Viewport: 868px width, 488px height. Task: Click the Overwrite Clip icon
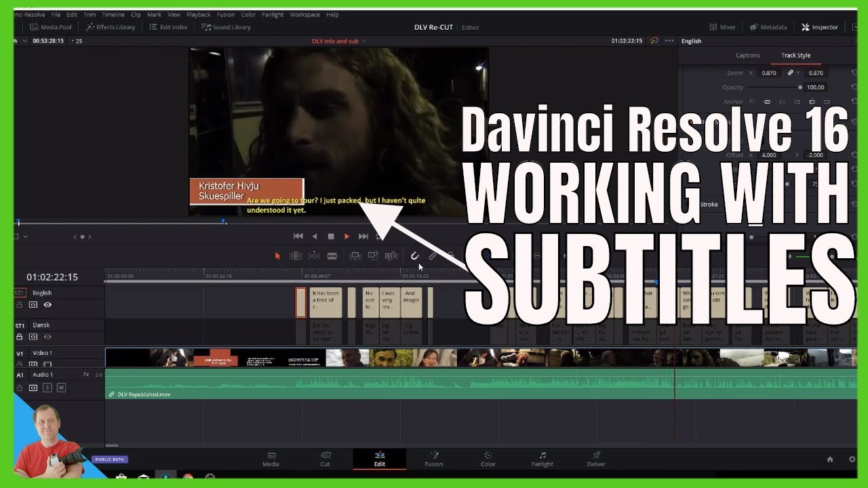click(373, 256)
